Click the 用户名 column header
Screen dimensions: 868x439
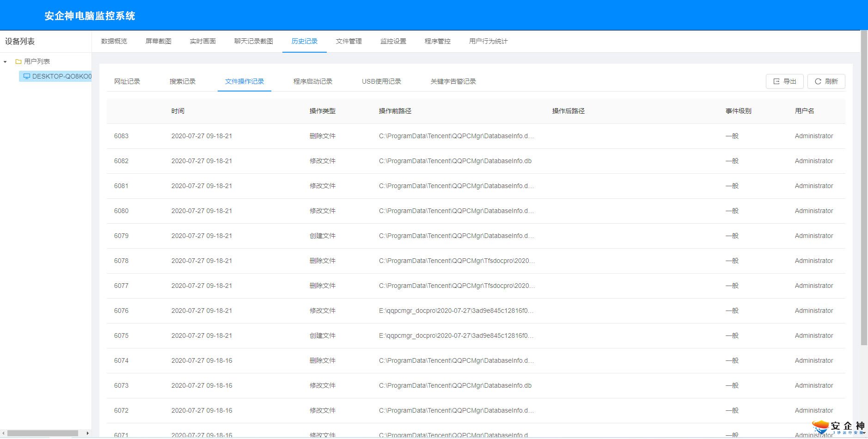click(805, 111)
